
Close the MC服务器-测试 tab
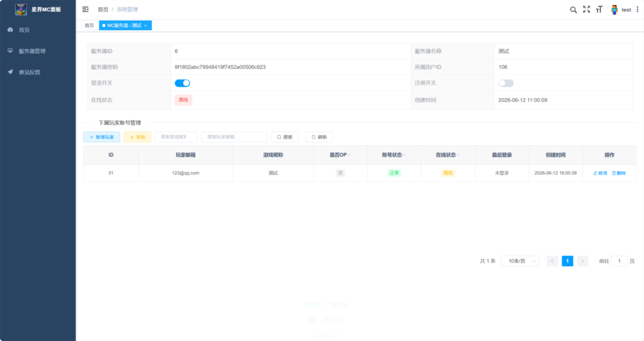(145, 26)
